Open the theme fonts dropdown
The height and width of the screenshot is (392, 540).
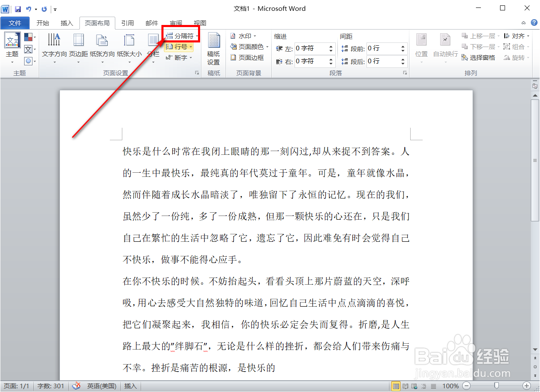[x=30, y=50]
